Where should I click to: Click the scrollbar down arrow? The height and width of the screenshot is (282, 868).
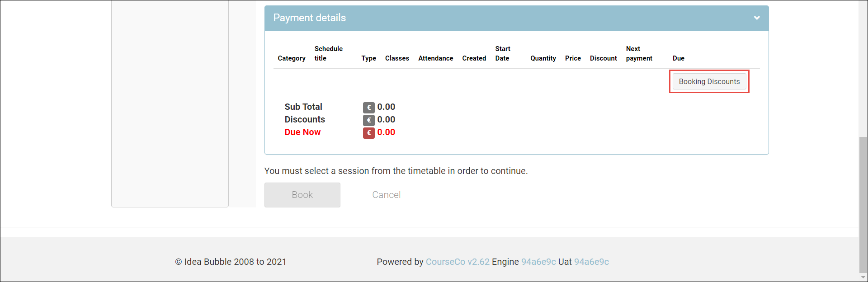click(863, 277)
